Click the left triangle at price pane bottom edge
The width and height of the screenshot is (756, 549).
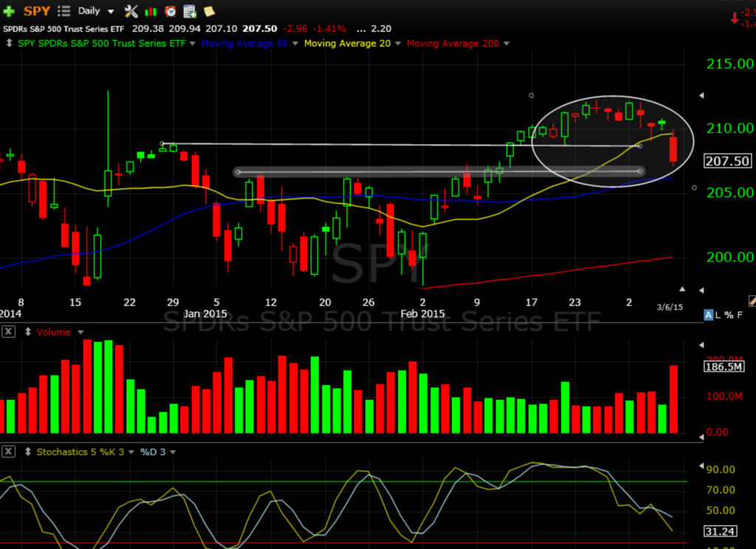701,290
